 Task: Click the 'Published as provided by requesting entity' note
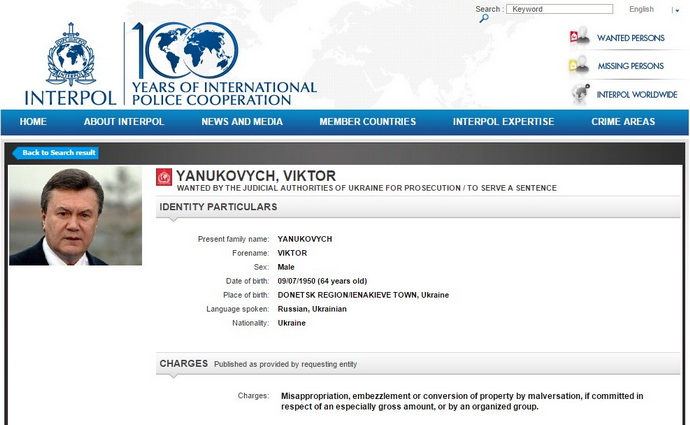285,364
